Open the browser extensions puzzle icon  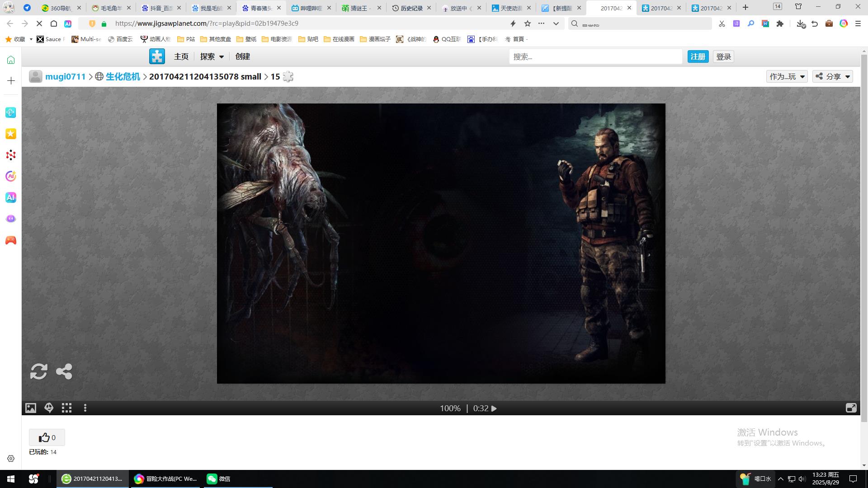coord(780,23)
